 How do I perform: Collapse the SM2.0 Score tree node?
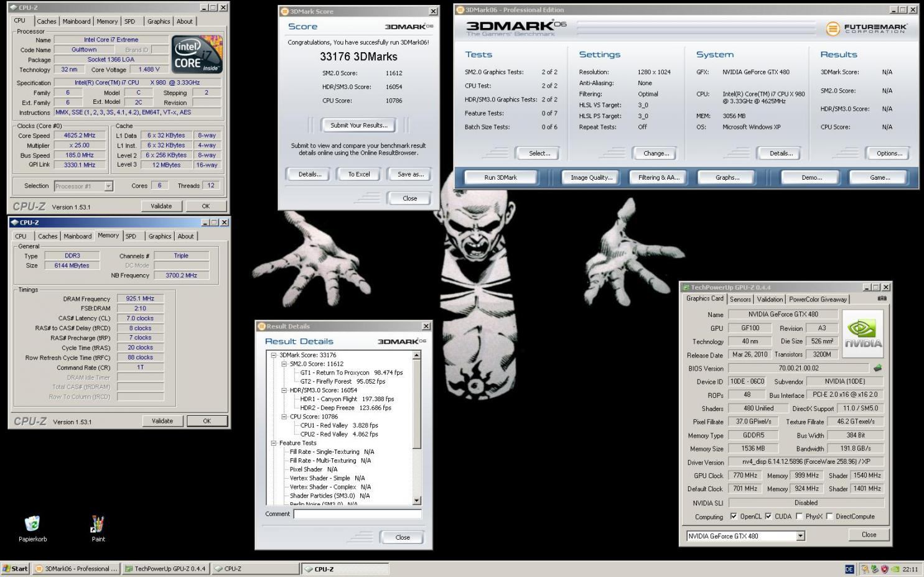284,364
